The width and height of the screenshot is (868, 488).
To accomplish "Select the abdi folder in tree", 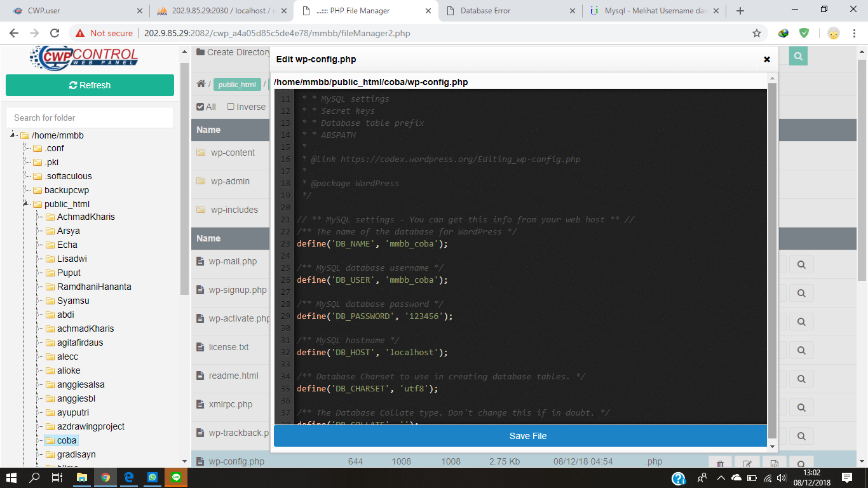I will (x=65, y=315).
